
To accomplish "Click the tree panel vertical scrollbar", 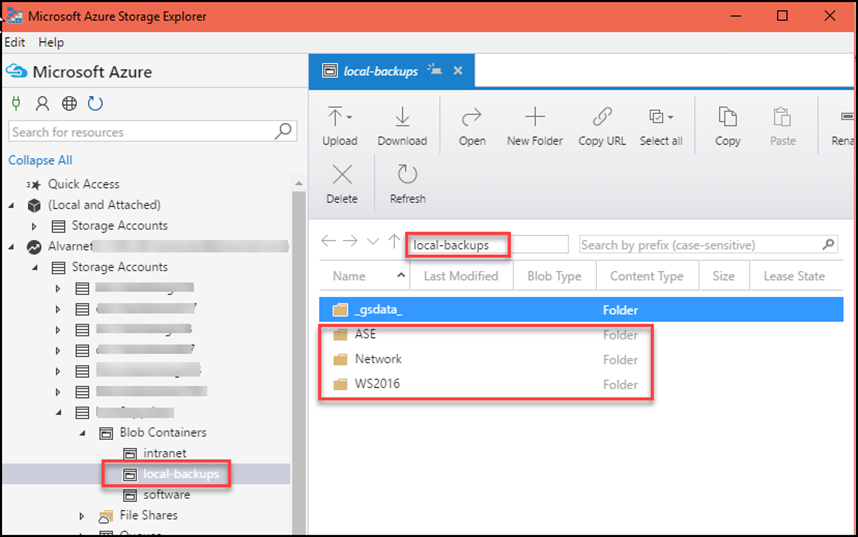I will 299,361.
